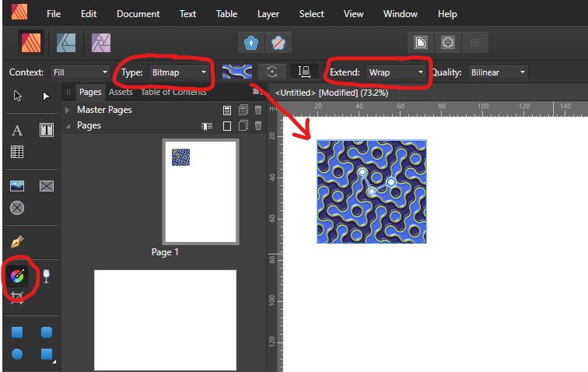Select the Untitled Modified document tab
This screenshot has width=588, height=372.
pos(331,93)
